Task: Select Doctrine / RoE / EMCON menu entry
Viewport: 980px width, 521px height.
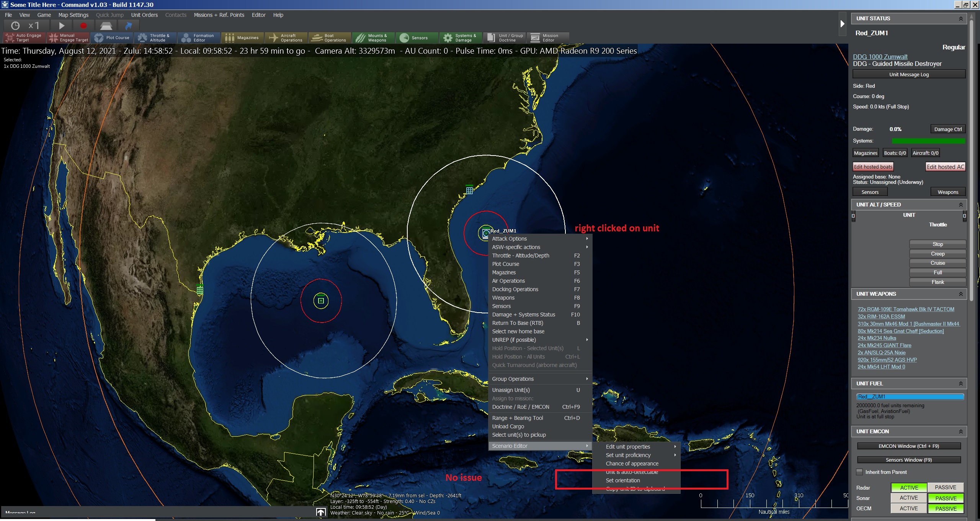Action: point(521,407)
